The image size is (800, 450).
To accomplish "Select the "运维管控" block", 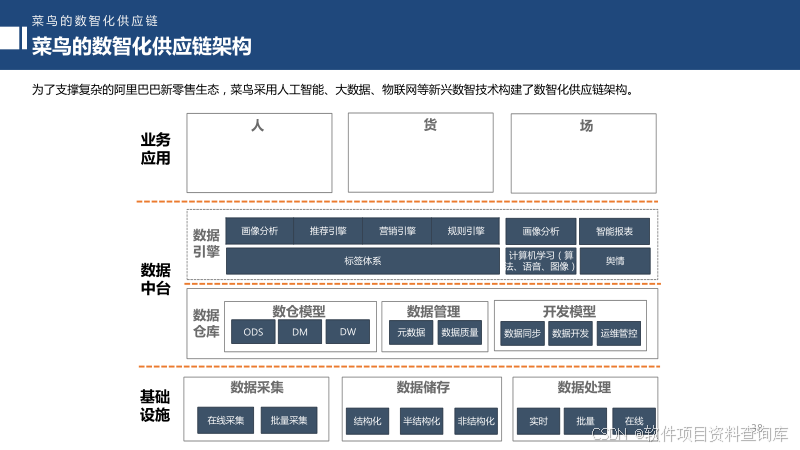I will point(619,334).
